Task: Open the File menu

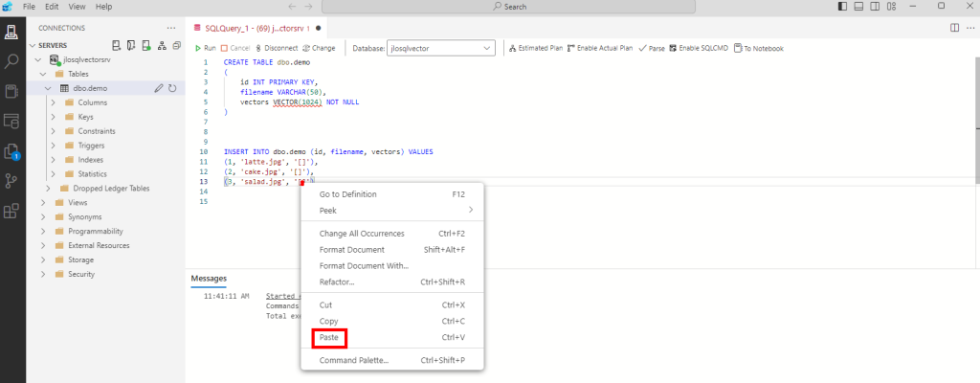Action: click(30, 7)
